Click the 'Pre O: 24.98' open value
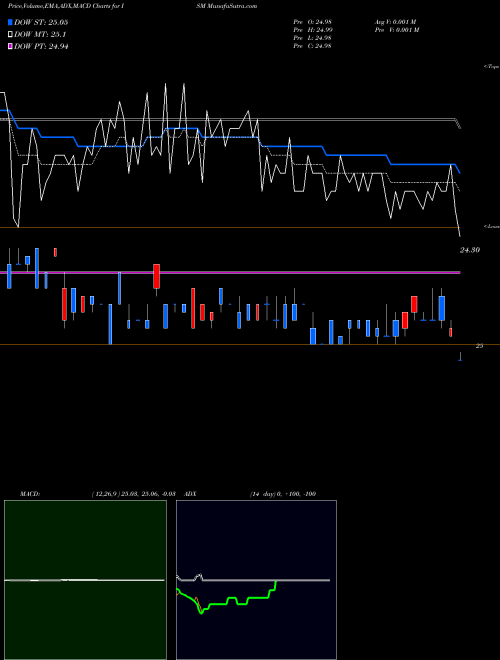The height and width of the screenshot is (660, 500). pyautogui.click(x=312, y=22)
